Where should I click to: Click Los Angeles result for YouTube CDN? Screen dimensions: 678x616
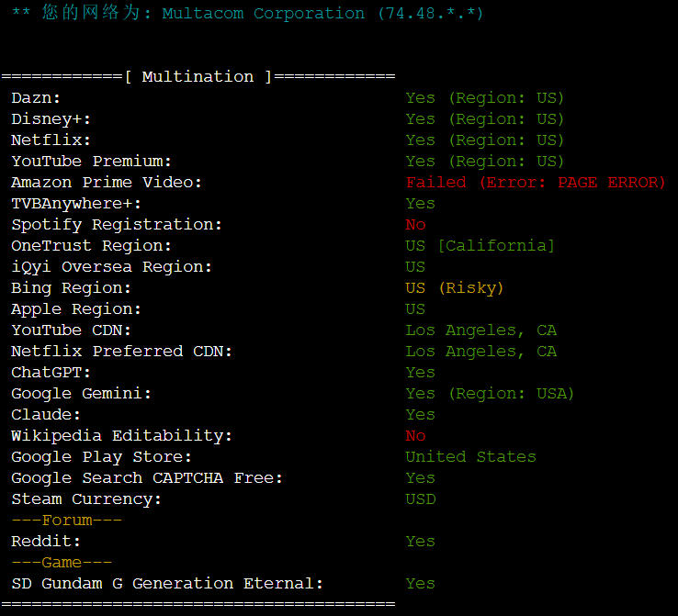(480, 330)
